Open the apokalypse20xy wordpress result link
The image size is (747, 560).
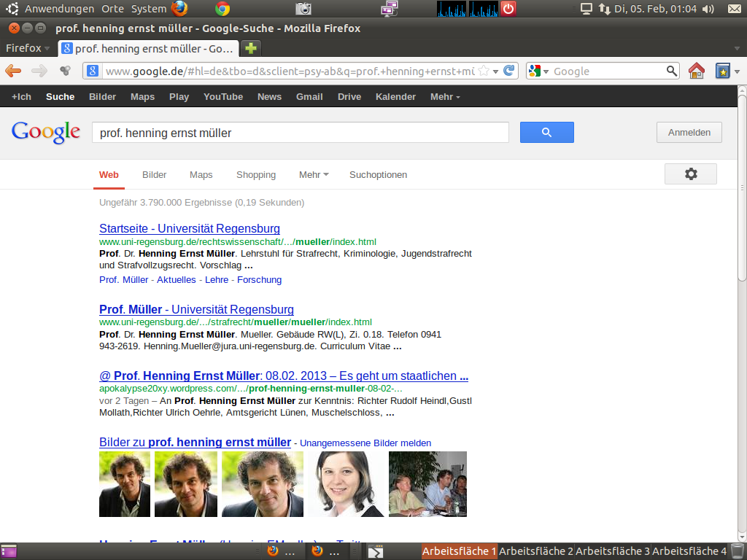284,376
